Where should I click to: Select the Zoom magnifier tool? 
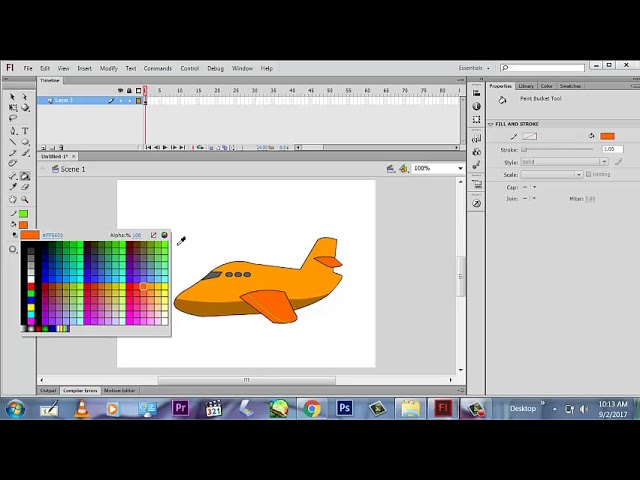click(x=25, y=199)
